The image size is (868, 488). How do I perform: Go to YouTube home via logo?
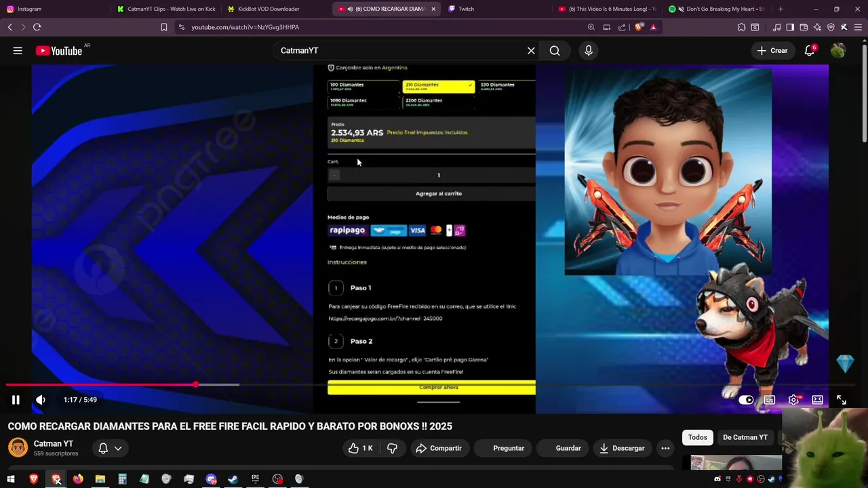pyautogui.click(x=59, y=51)
